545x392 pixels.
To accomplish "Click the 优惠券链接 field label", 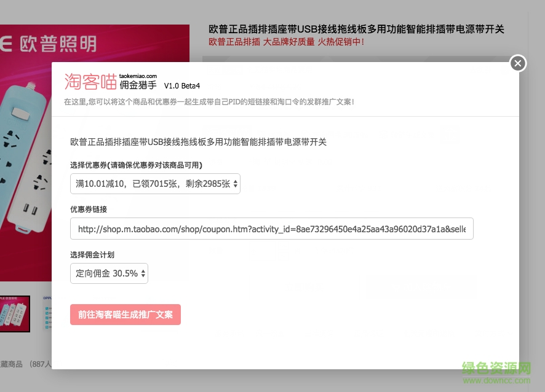I will click(x=89, y=210).
